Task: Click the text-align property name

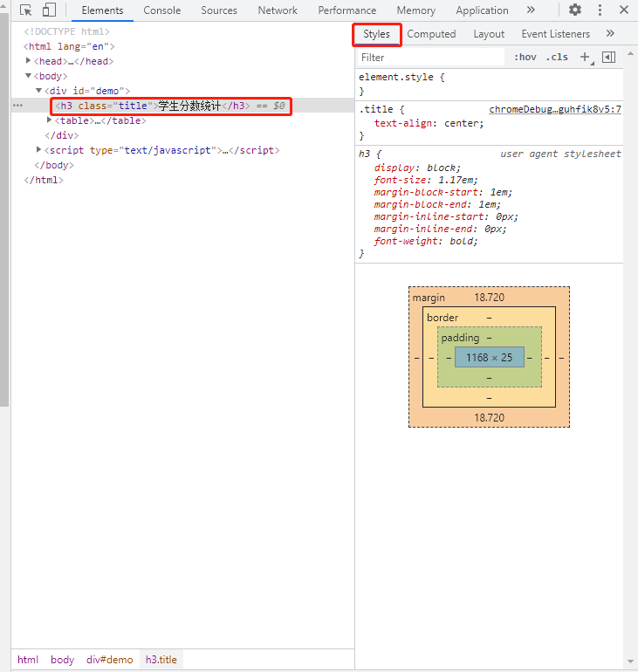Action: [x=402, y=123]
